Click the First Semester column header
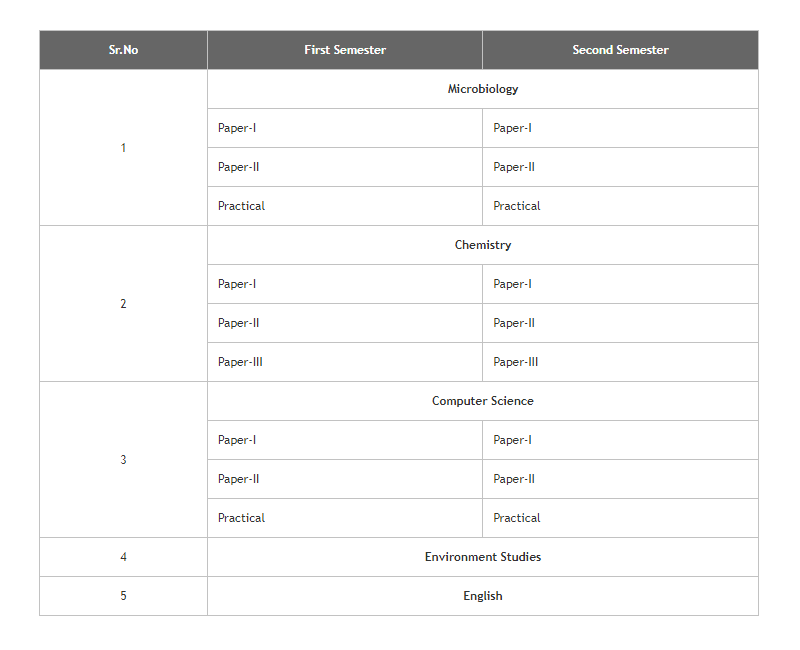The image size is (800, 650). point(345,50)
